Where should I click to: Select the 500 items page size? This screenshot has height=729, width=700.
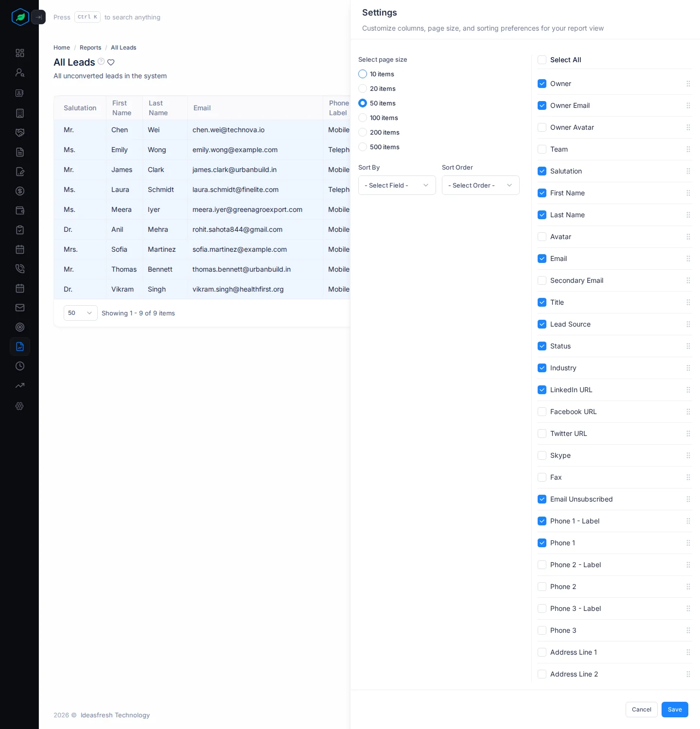(x=363, y=147)
